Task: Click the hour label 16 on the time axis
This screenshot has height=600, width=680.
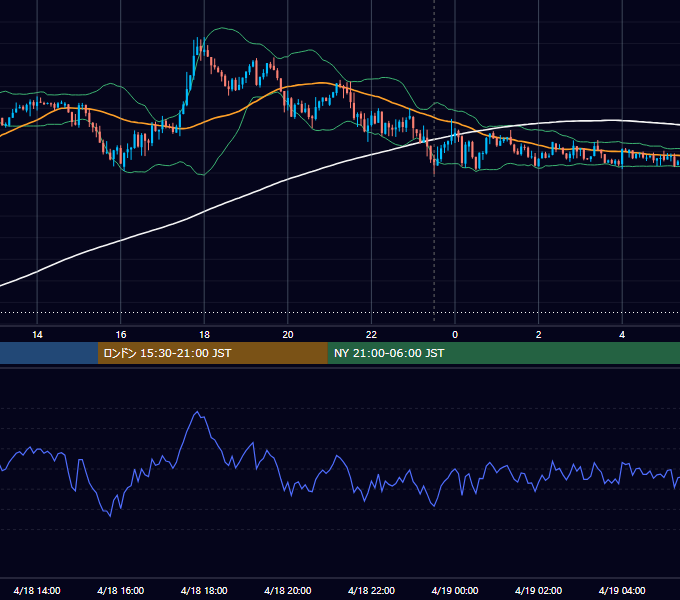Action: coord(121,335)
